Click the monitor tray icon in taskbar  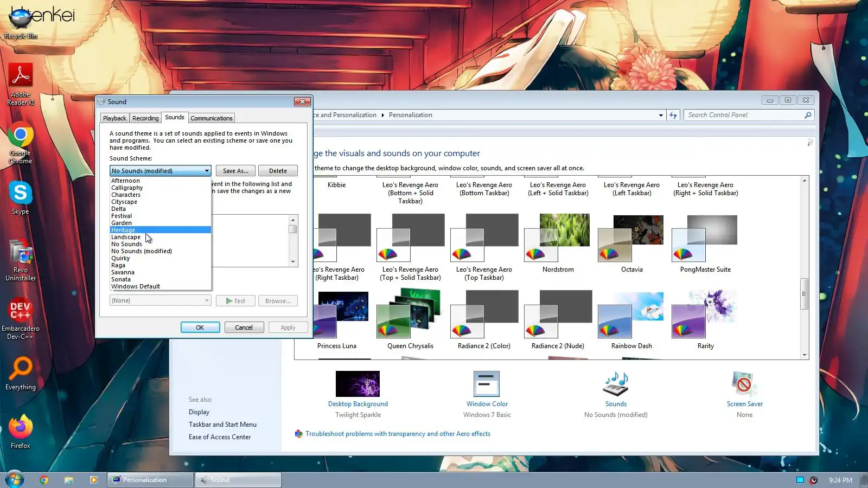[800, 480]
